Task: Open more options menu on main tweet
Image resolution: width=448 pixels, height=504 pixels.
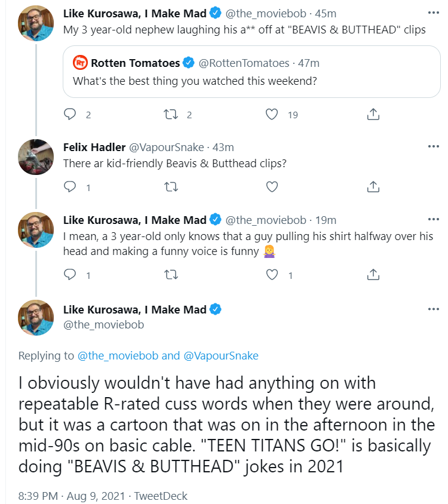Action: [433, 309]
